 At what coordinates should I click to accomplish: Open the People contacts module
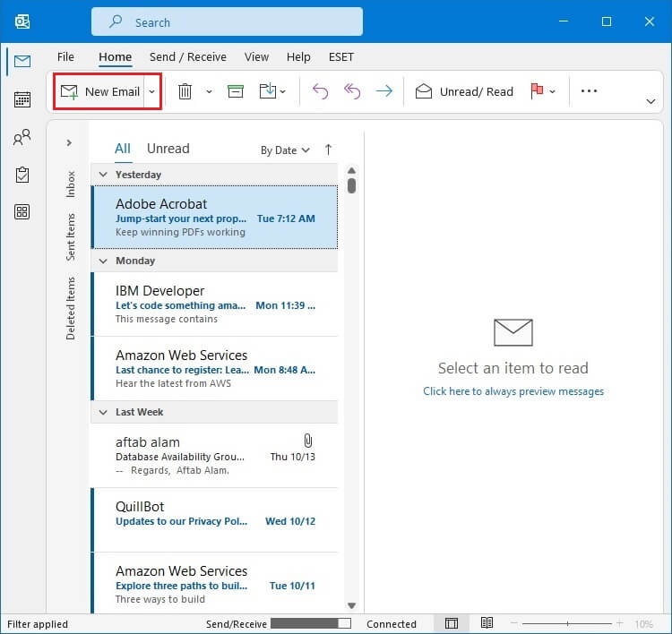(22, 137)
